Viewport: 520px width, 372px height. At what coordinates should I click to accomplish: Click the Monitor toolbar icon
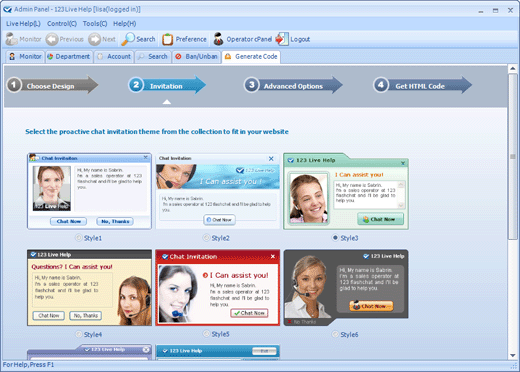(12, 39)
